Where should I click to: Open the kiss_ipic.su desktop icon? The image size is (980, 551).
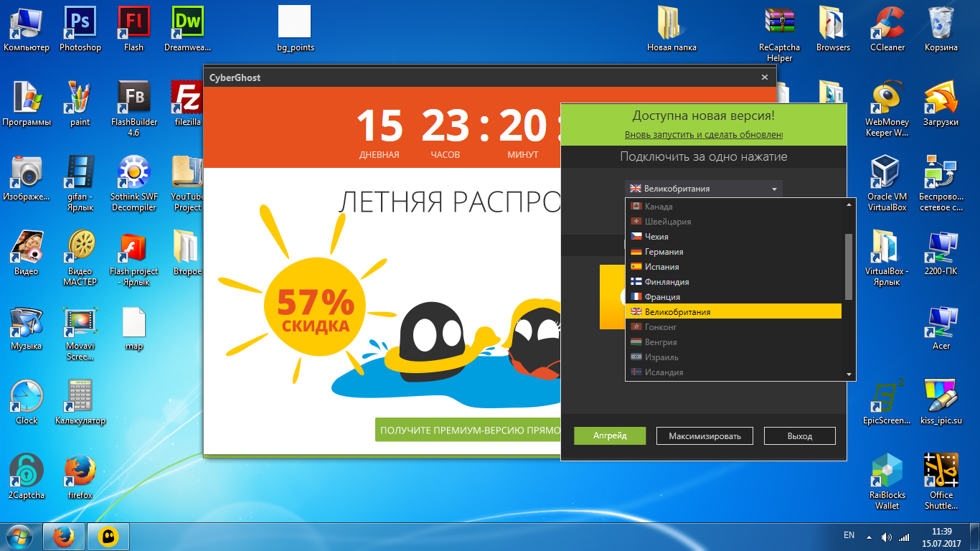[x=941, y=402]
